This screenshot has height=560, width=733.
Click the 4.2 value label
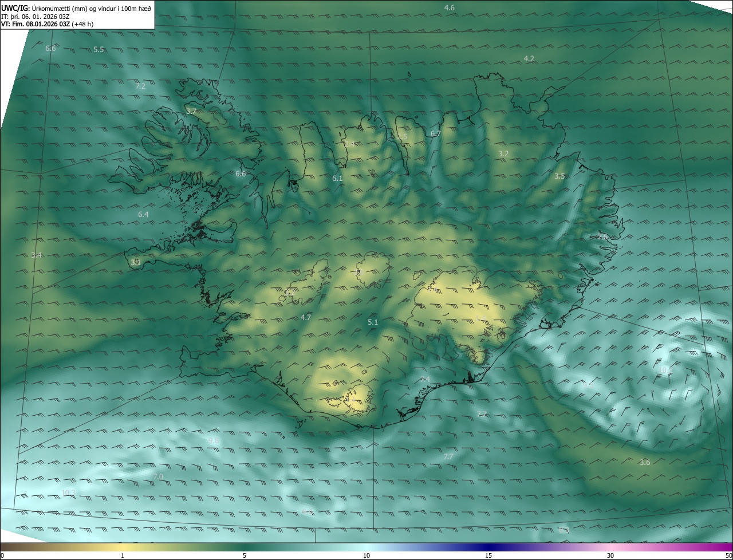click(529, 59)
